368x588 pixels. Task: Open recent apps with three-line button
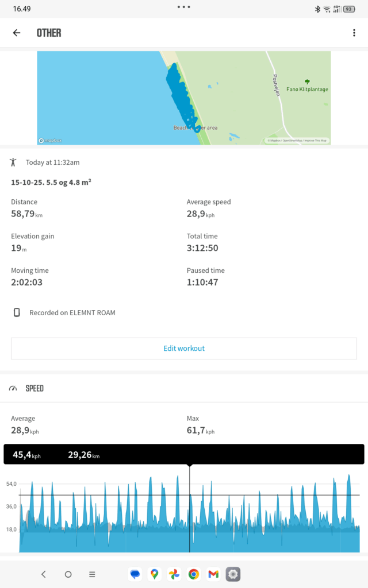pyautogui.click(x=92, y=574)
